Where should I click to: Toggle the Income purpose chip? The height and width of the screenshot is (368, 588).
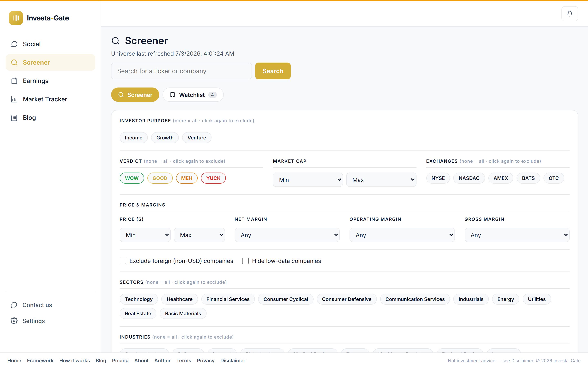134,138
